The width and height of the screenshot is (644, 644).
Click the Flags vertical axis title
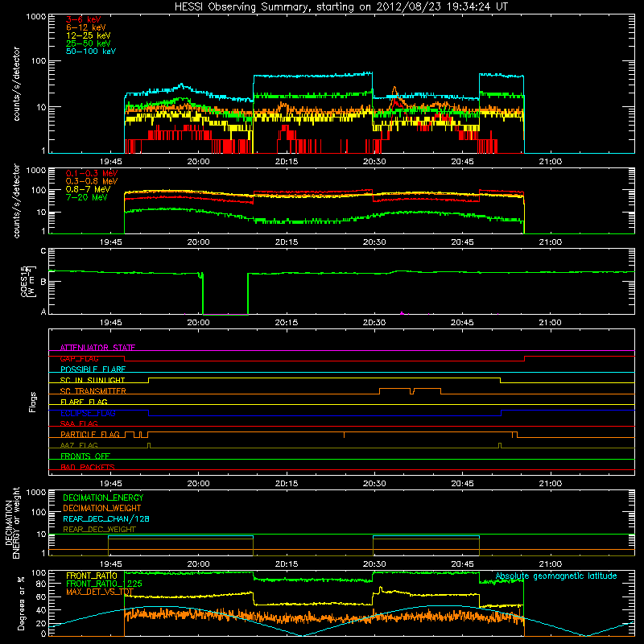(x=33, y=402)
